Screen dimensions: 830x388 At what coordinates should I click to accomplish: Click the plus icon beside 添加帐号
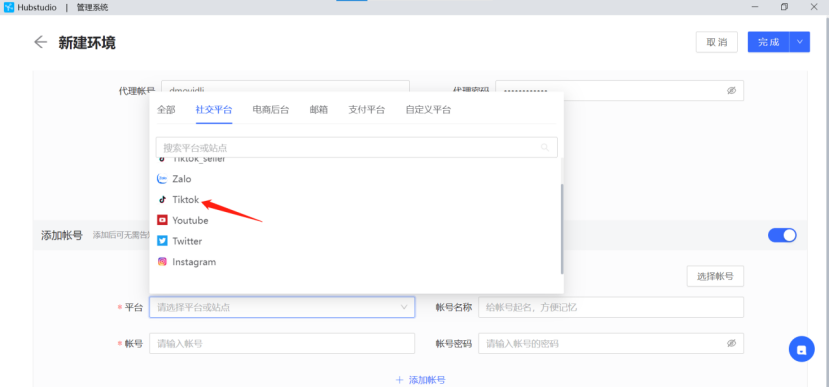(400, 380)
